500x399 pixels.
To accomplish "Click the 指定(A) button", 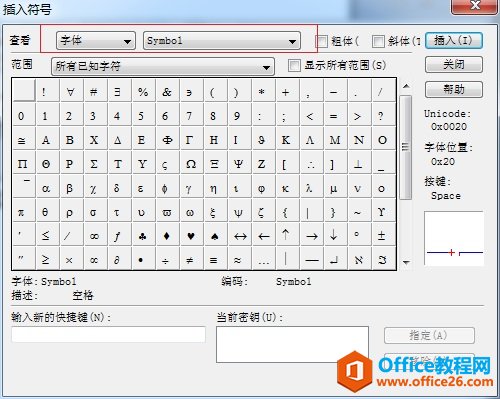I will point(429,335).
